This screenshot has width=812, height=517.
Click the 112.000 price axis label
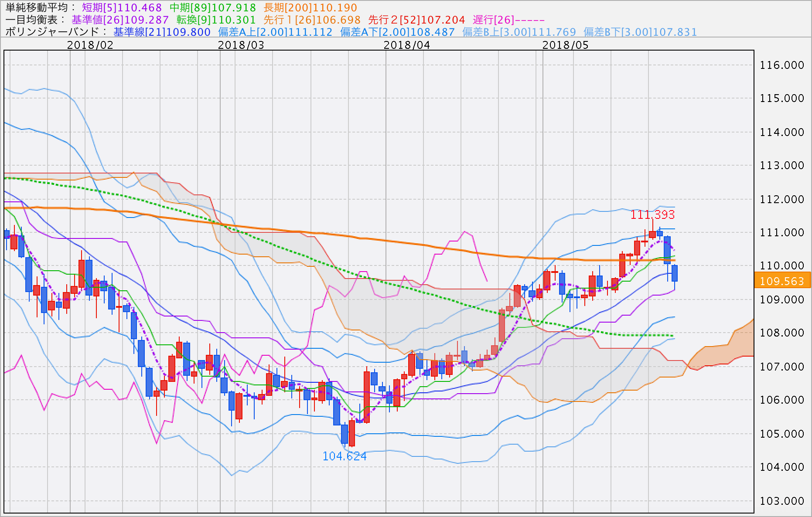782,199
